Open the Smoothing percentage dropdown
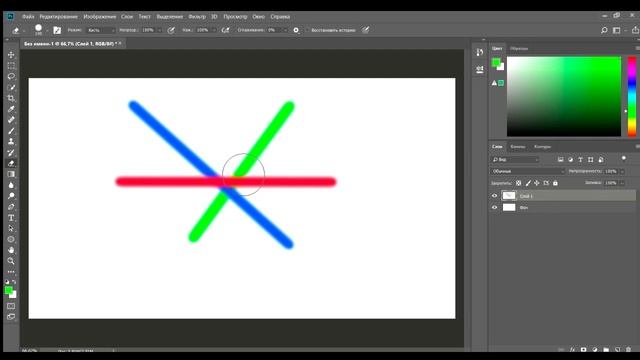This screenshot has width=640, height=360. click(285, 30)
